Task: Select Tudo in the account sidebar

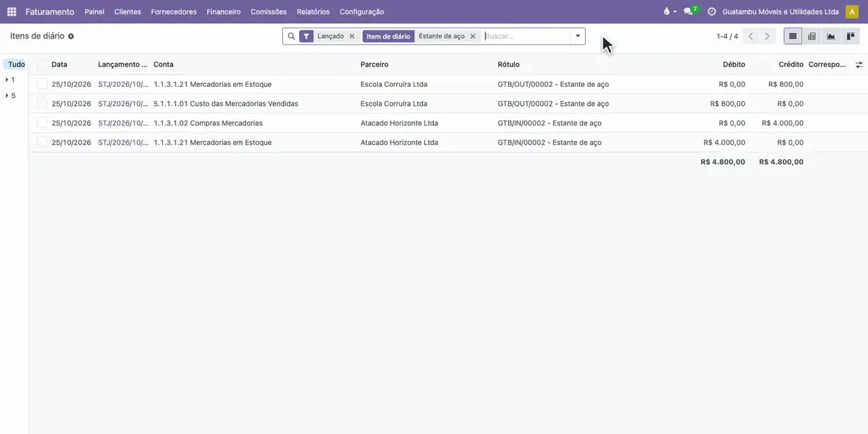Action: click(16, 64)
